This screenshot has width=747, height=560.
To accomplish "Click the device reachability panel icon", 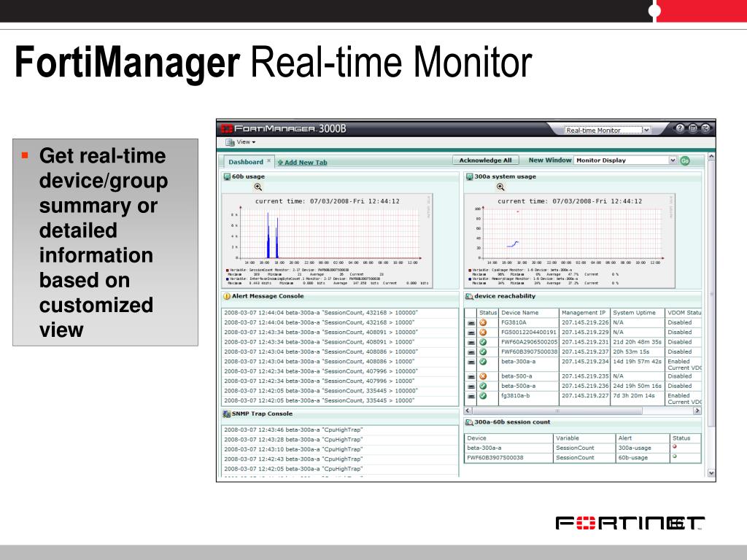I will coord(469,296).
